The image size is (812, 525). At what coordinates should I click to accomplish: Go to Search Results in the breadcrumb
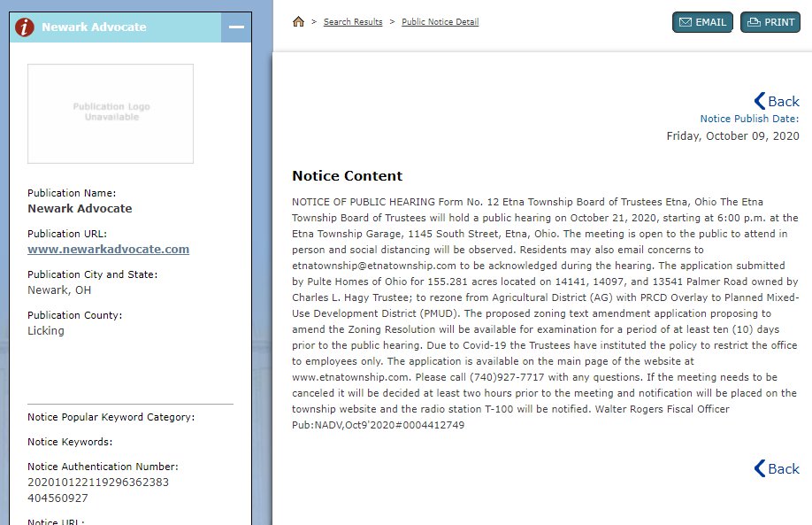352,22
